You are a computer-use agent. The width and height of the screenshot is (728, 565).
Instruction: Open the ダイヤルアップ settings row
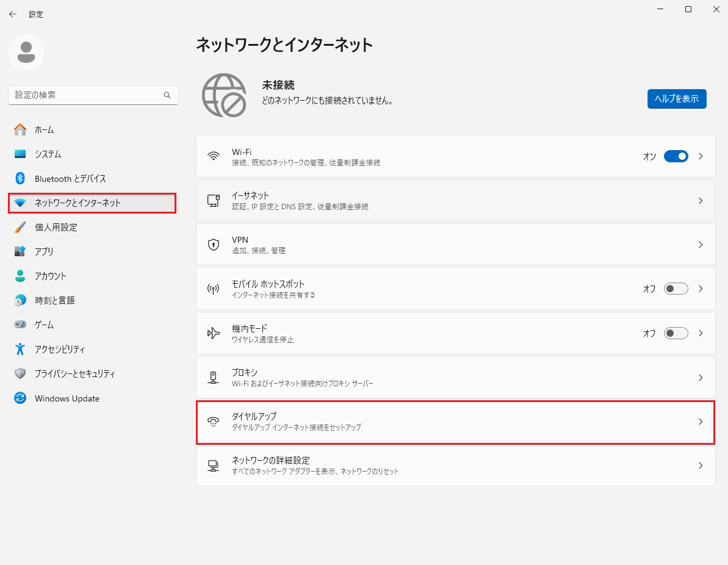(x=455, y=422)
